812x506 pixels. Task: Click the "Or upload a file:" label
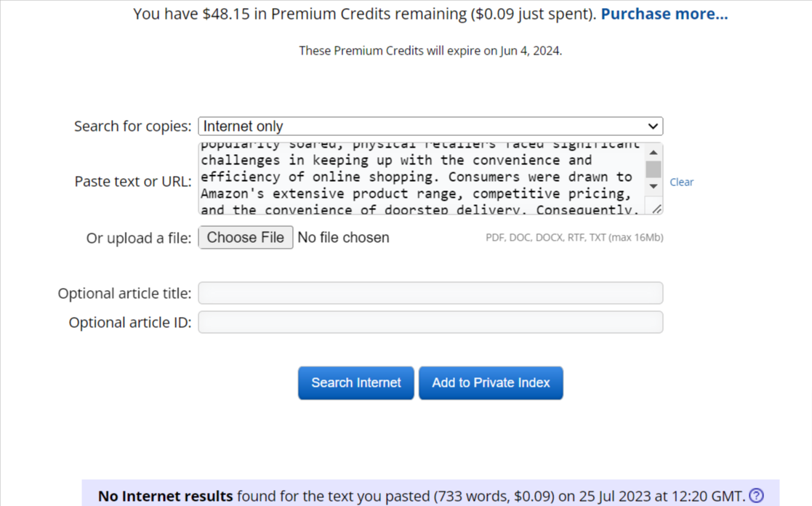click(x=139, y=238)
